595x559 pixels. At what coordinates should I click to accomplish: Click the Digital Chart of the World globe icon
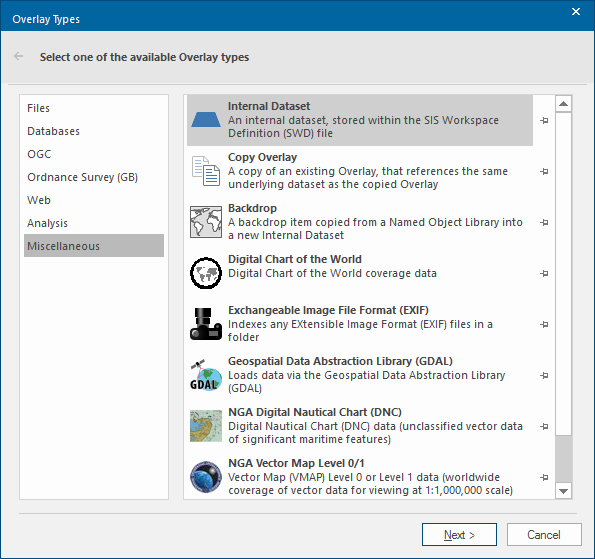point(206,273)
